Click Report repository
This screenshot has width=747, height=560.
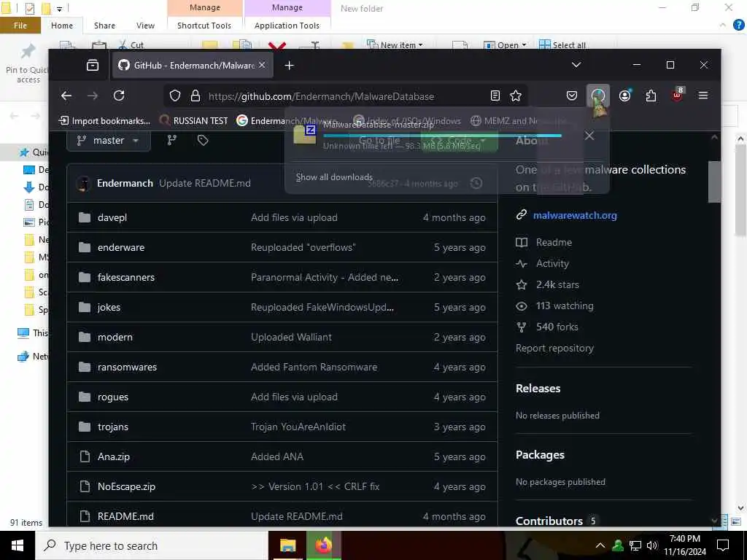click(x=555, y=348)
